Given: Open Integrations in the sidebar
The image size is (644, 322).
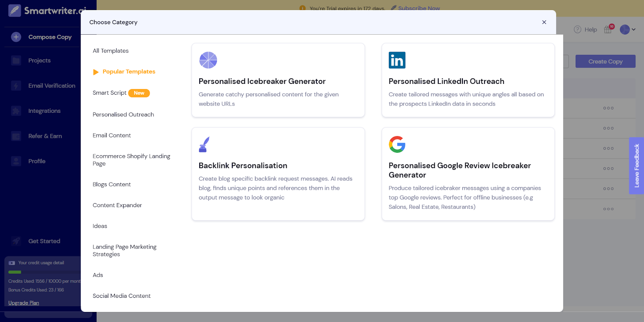Looking at the screenshot, I should click(x=44, y=111).
